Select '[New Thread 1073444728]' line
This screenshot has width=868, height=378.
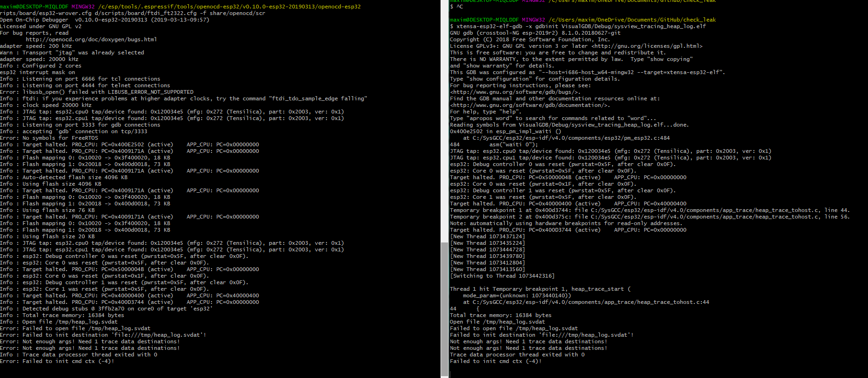487,249
